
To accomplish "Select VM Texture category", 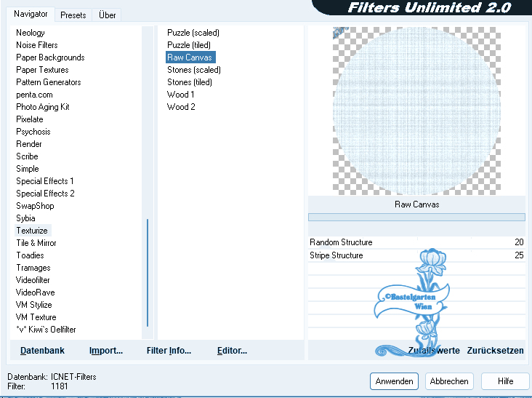I will pyautogui.click(x=36, y=317).
